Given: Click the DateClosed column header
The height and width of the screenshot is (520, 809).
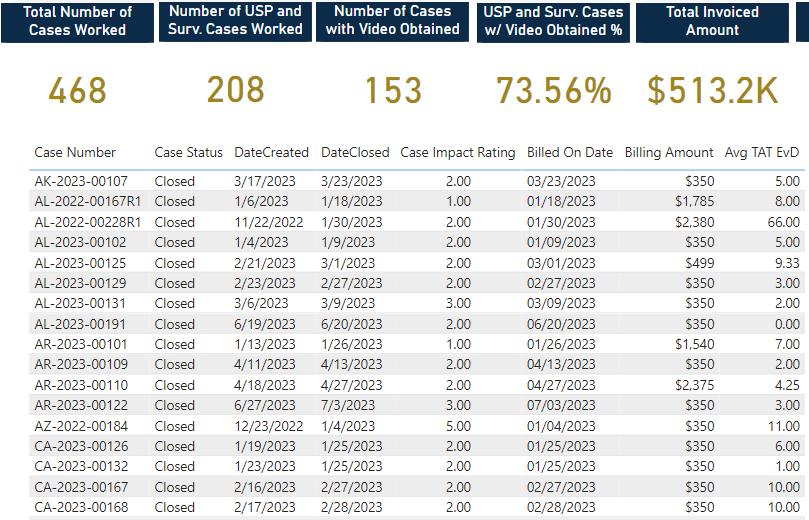Looking at the screenshot, I should [x=355, y=153].
